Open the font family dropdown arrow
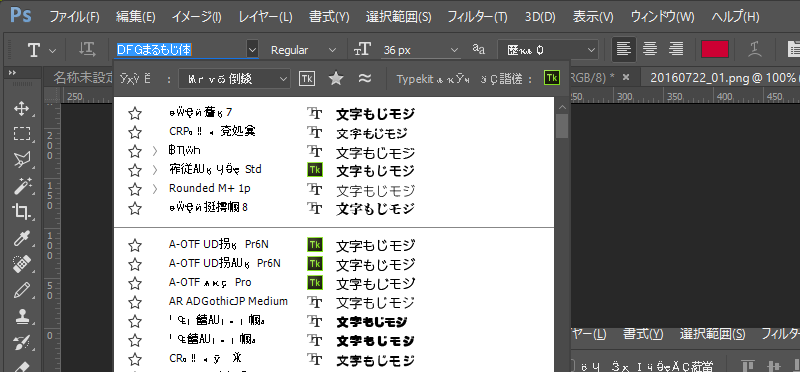Screen dimensions: 800x372 (253, 49)
